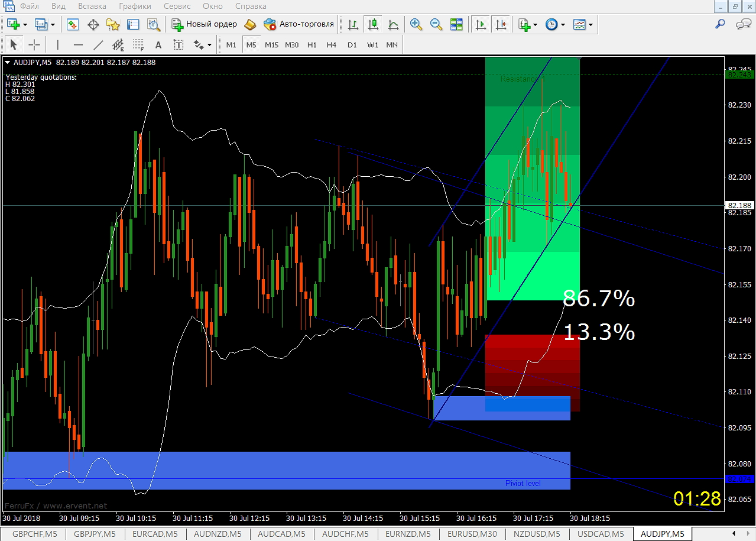Open the search magnifier

coord(720,24)
